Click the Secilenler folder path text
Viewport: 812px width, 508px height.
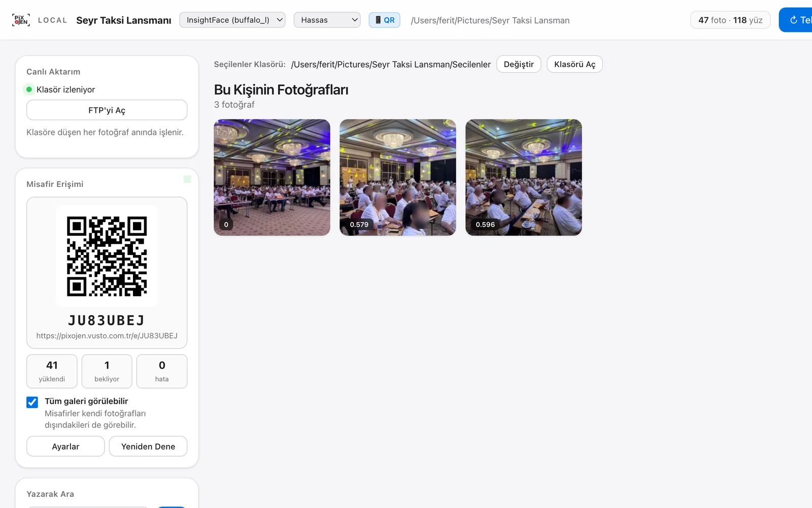pyautogui.click(x=391, y=65)
